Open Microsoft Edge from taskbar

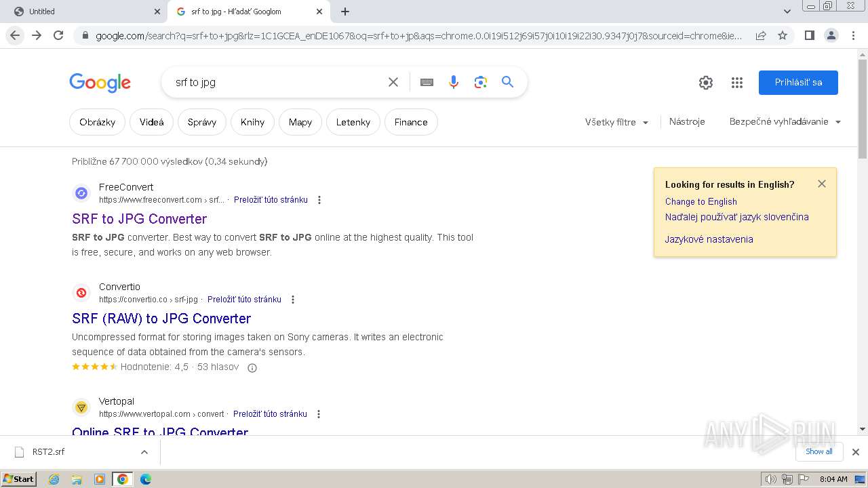[145, 479]
